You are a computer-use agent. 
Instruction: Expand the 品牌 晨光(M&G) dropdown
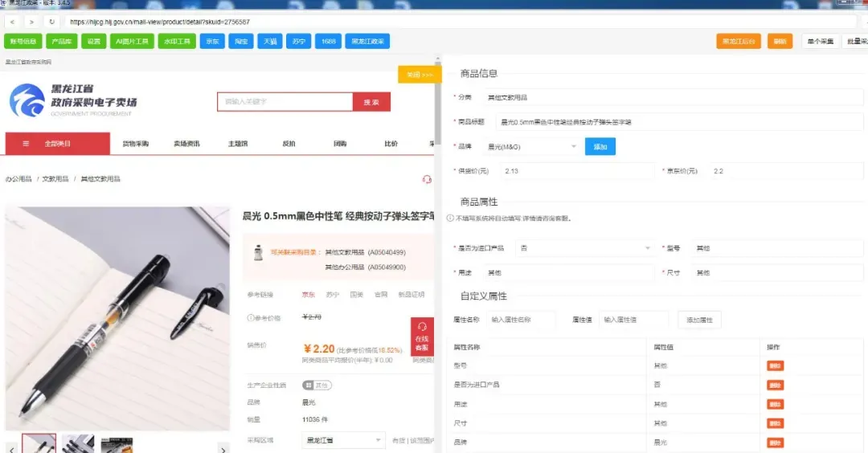(x=532, y=146)
